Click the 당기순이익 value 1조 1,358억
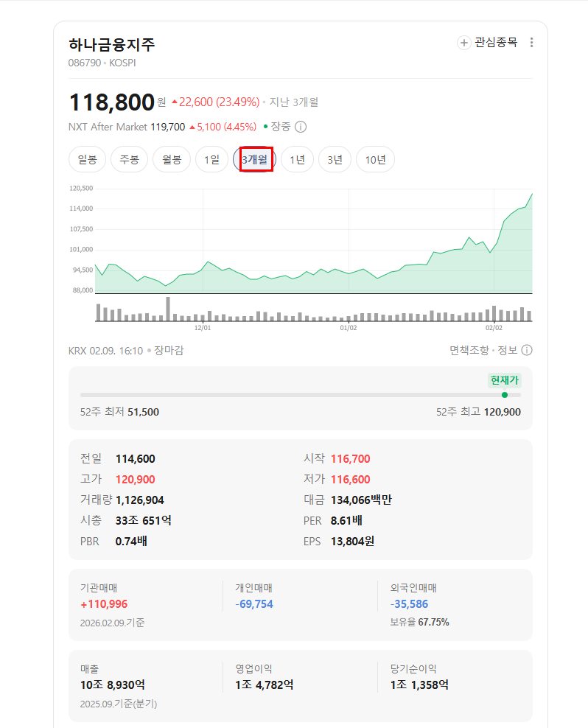 click(x=419, y=685)
